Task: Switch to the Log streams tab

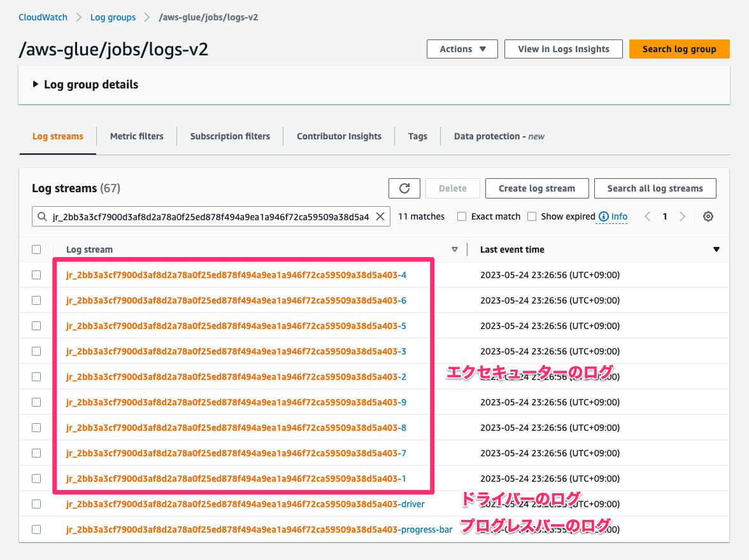Action: coord(58,136)
